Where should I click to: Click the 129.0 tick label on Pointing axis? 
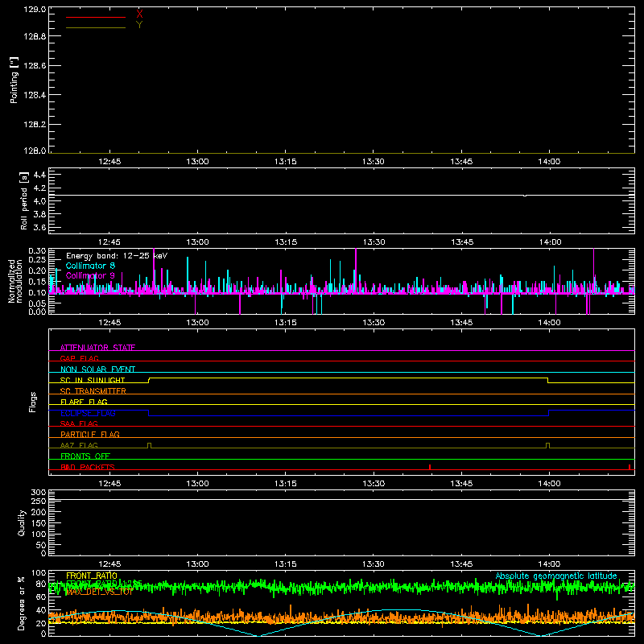tap(35, 9)
